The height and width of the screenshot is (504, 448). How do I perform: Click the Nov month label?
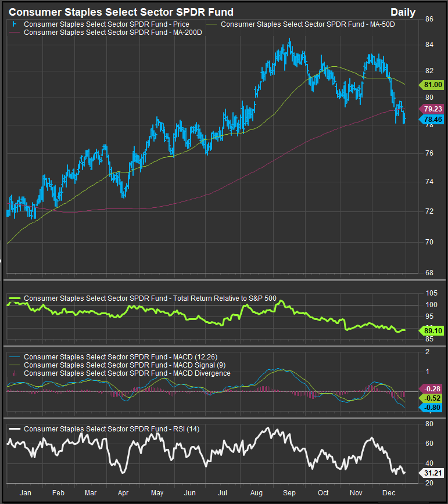click(x=356, y=493)
